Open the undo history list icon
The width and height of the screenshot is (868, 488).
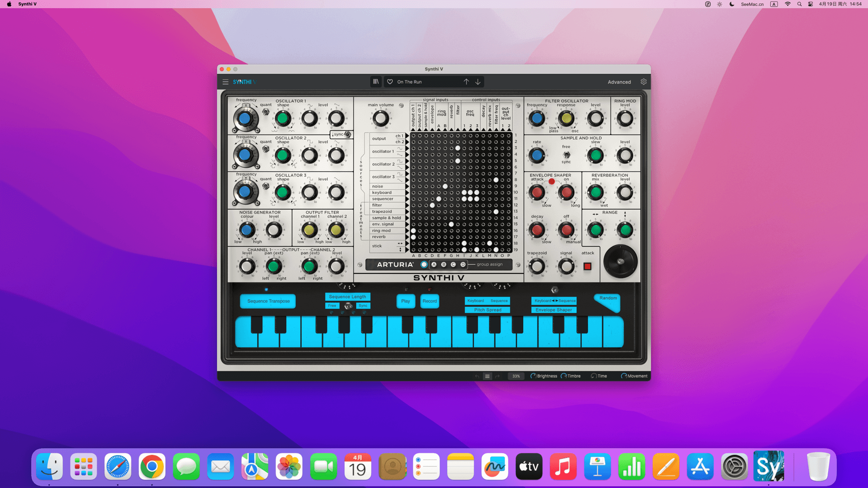point(487,376)
